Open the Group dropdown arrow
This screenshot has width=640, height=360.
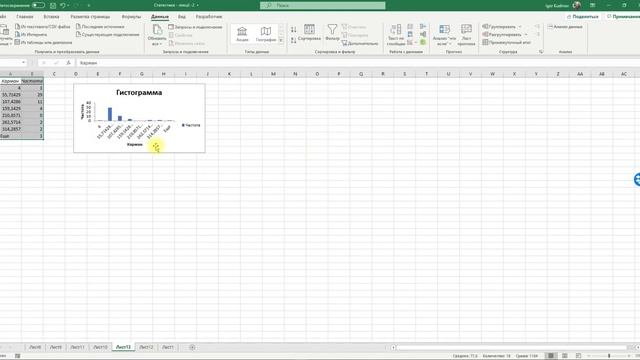coord(520,27)
